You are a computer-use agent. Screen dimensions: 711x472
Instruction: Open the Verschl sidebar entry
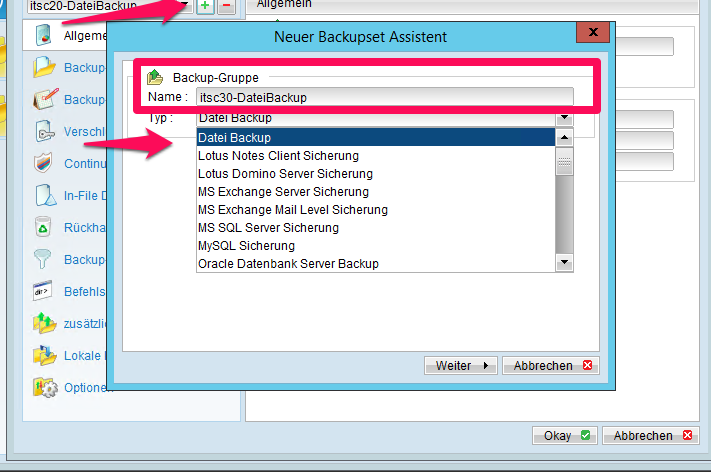[85, 131]
